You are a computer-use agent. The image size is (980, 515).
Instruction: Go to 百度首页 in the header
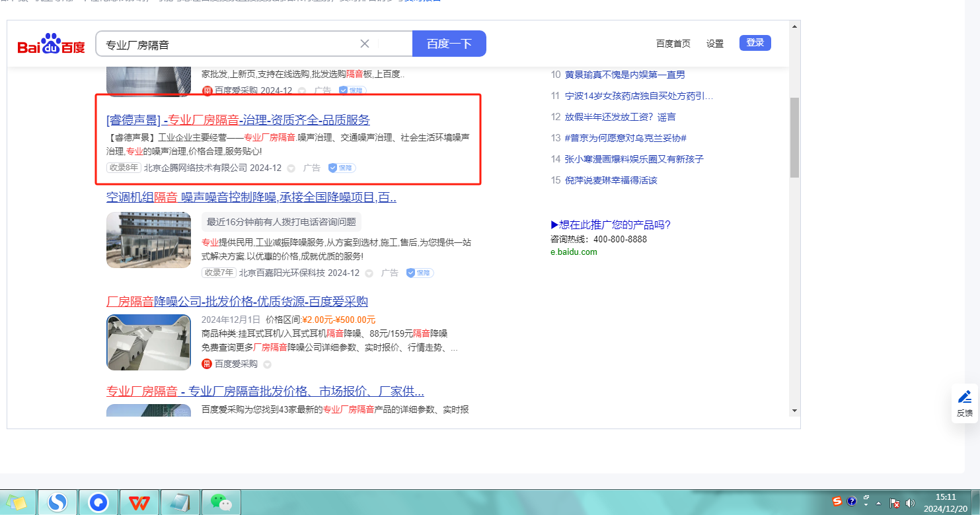click(673, 44)
